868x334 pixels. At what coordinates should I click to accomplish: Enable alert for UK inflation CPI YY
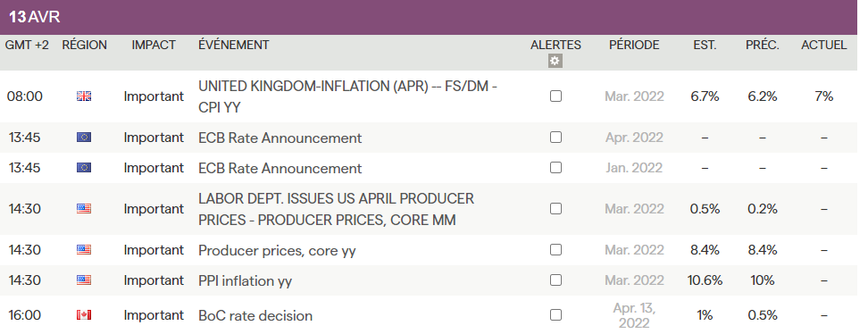tap(555, 96)
